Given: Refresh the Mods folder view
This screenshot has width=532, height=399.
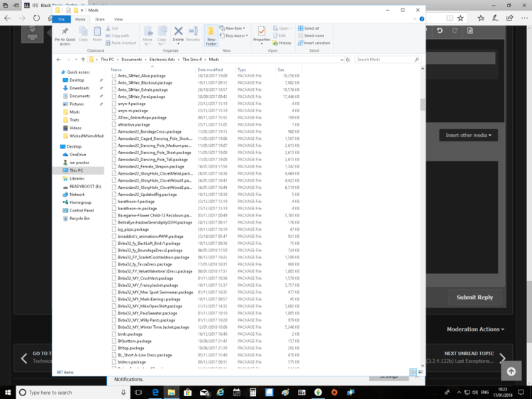Looking at the screenshot, I should click(348, 60).
